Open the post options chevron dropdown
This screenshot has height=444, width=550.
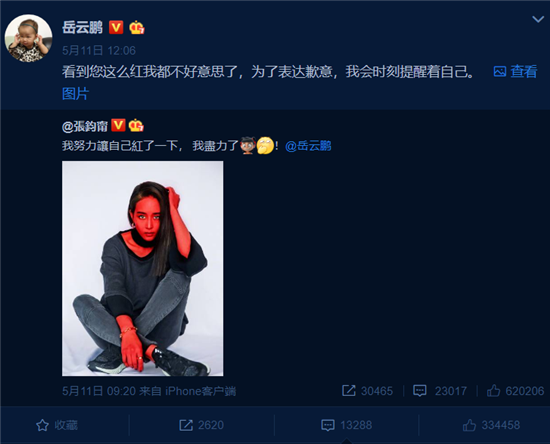click(538, 19)
